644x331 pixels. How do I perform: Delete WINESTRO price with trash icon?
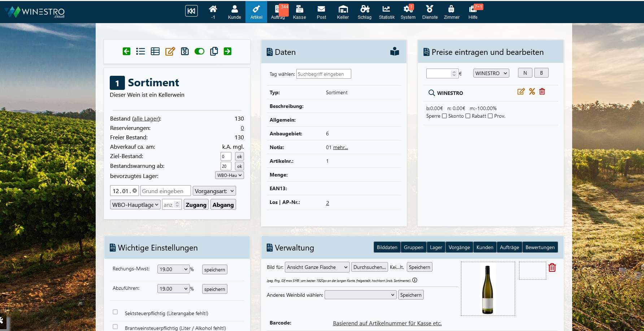(542, 92)
